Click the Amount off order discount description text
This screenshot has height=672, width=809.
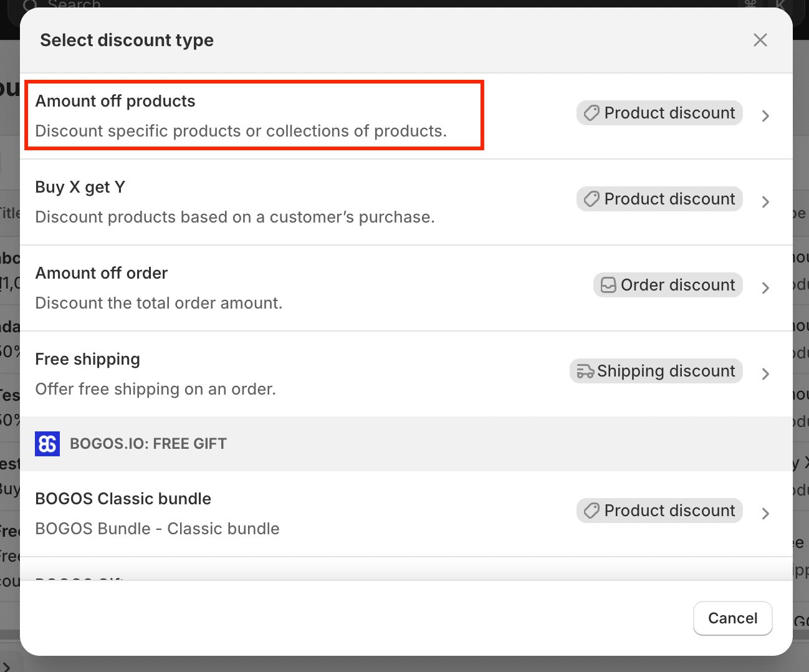tap(159, 303)
